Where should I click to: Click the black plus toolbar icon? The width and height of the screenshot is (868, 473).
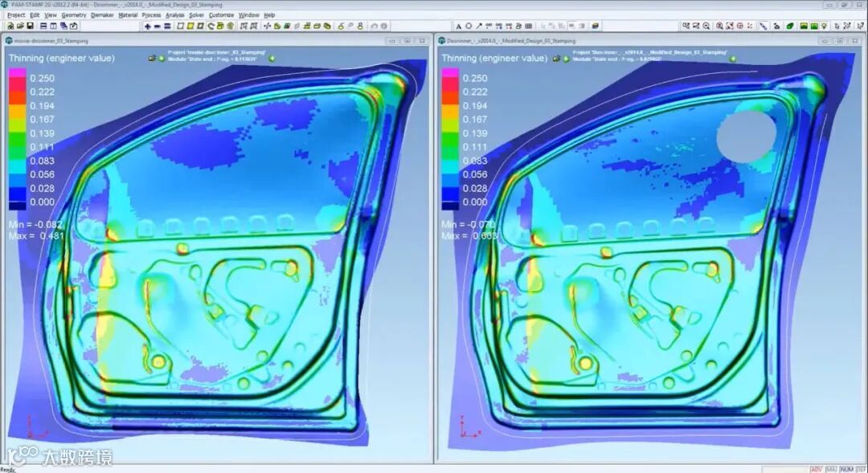[x=147, y=26]
